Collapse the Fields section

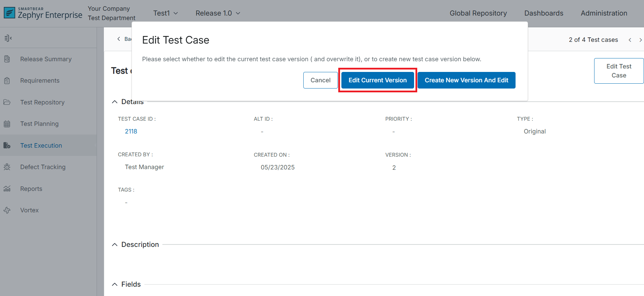click(115, 285)
